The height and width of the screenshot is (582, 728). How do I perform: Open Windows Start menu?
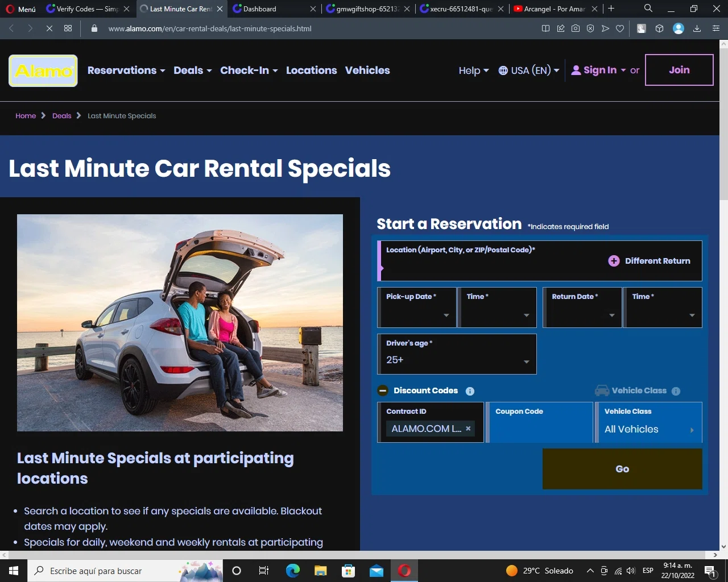point(14,571)
